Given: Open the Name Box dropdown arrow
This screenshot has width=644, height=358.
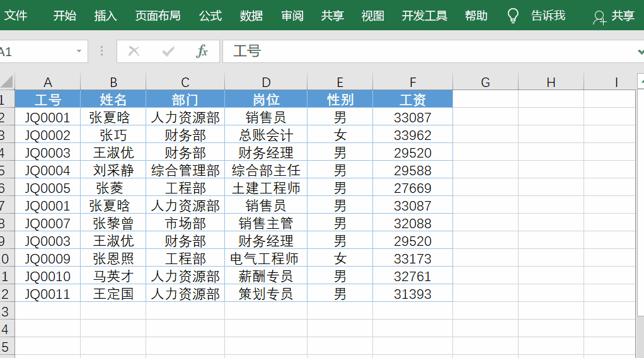Looking at the screenshot, I should tap(79, 52).
